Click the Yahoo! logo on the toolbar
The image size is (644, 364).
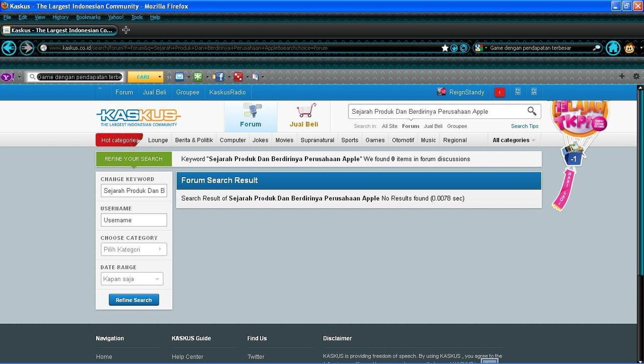8,77
